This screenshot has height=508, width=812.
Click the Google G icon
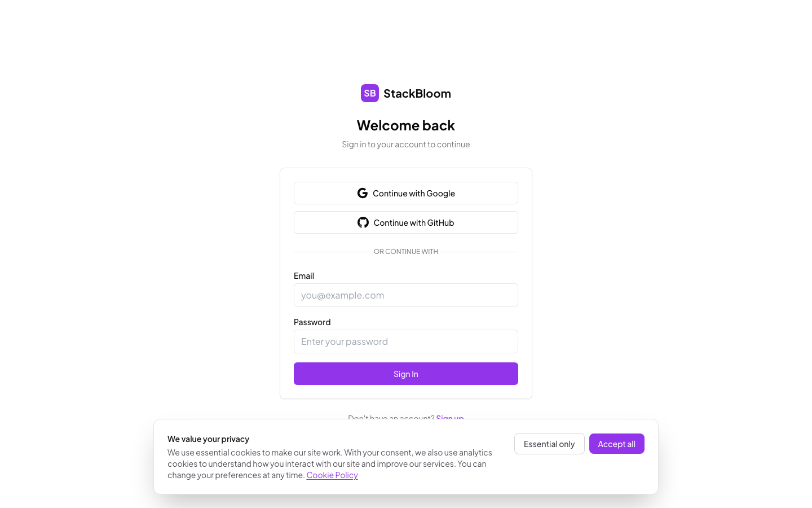pos(363,192)
